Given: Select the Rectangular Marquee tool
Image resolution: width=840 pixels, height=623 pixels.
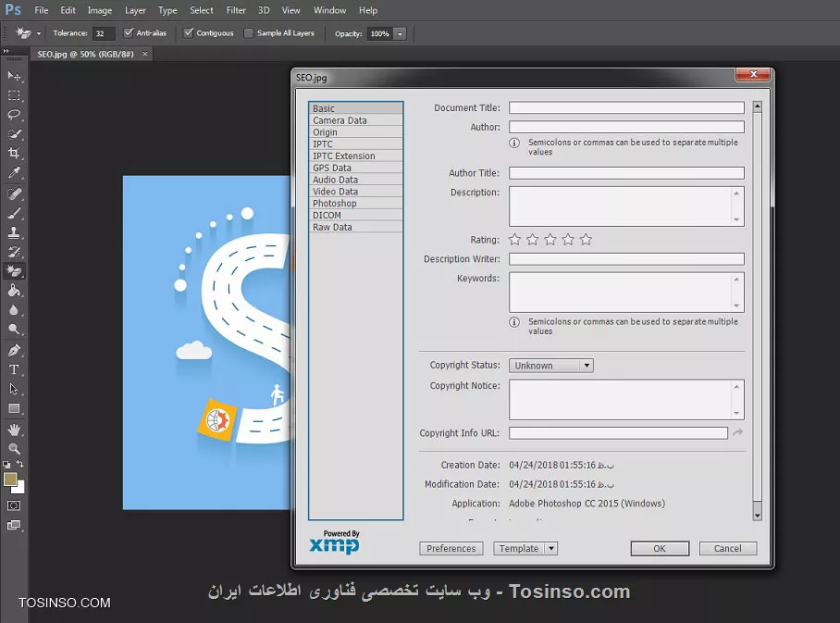Looking at the screenshot, I should coord(14,95).
